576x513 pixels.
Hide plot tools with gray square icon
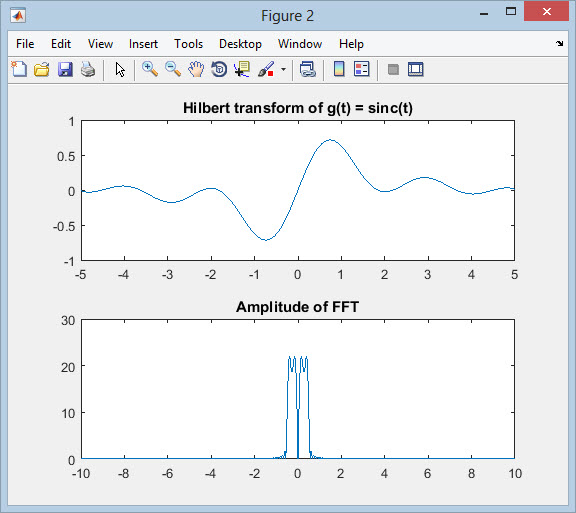coord(393,69)
